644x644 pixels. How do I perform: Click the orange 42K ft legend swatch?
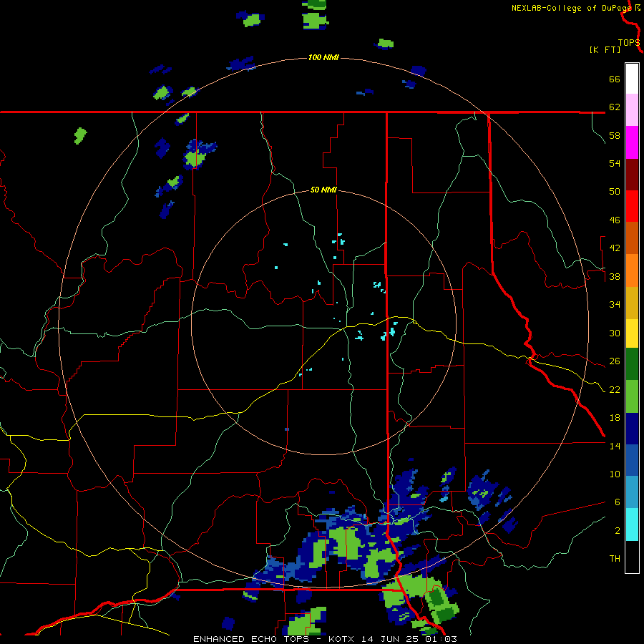(x=632, y=270)
